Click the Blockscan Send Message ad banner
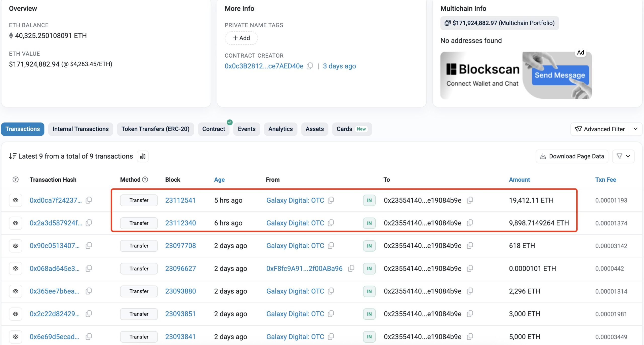The image size is (644, 345). coord(516,75)
